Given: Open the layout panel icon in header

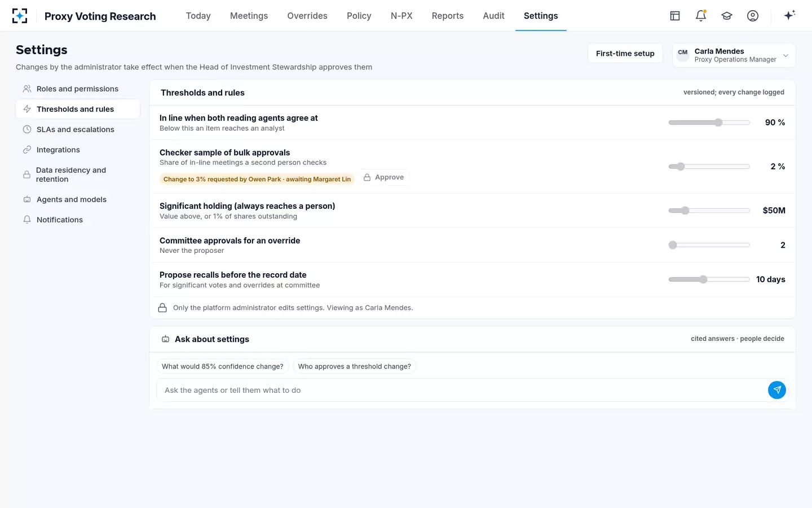Looking at the screenshot, I should [x=675, y=16].
